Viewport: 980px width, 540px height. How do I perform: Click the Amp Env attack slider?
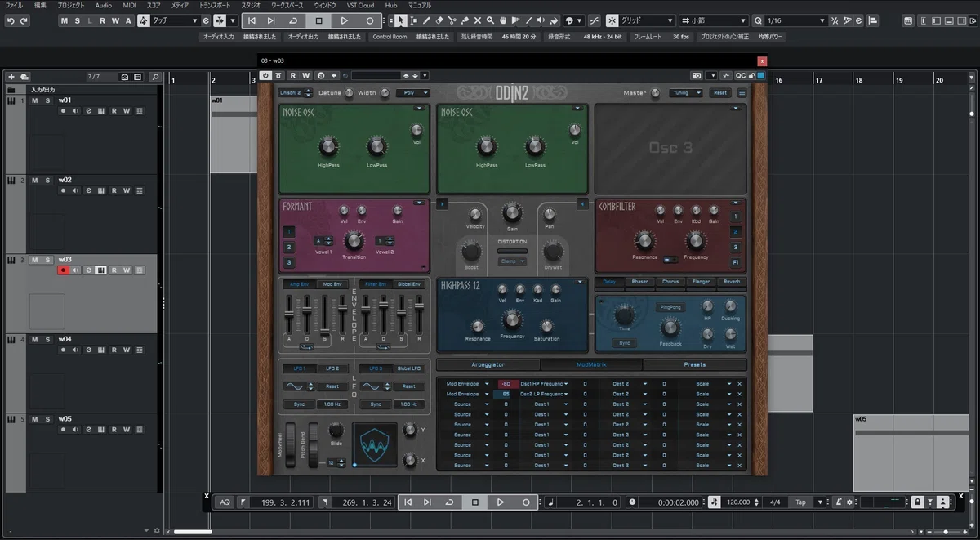coord(288,315)
